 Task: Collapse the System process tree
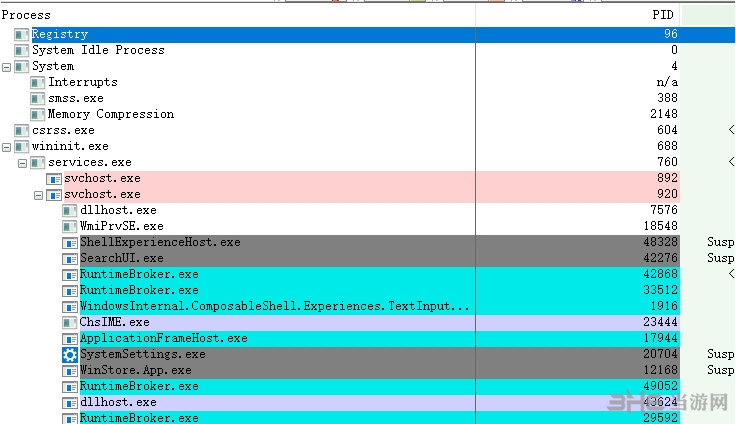[7, 66]
